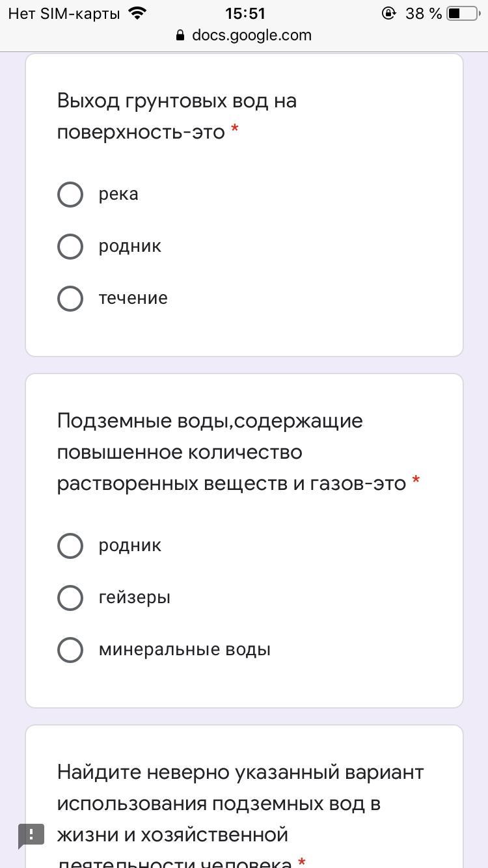This screenshot has height=868, width=488.
Task: Tap the 38 % battery percentage text
Action: click(423, 13)
